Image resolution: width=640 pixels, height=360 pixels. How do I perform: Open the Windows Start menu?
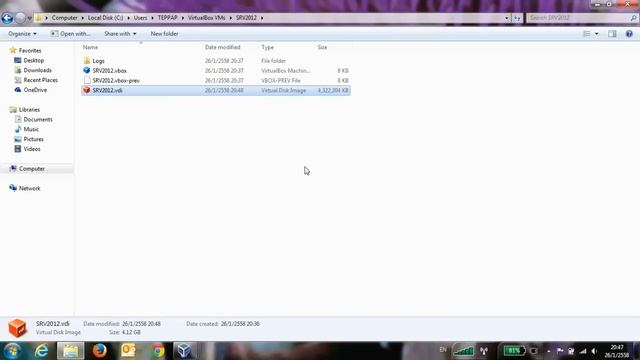click(x=12, y=351)
